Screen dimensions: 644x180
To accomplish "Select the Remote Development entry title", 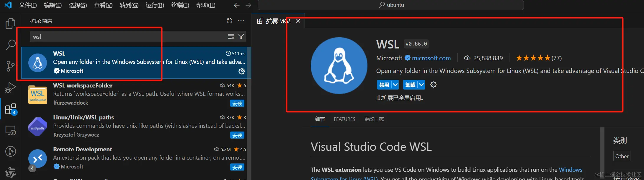I will point(82,149).
